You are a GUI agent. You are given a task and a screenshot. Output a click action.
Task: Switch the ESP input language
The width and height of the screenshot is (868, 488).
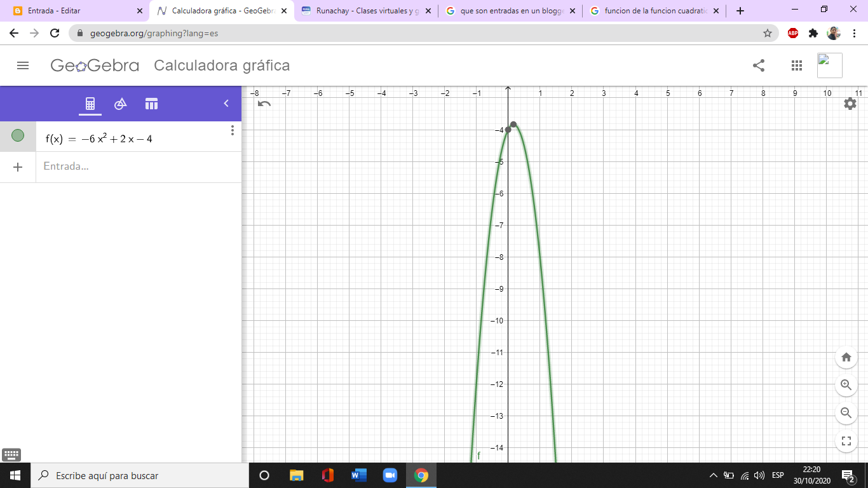point(778,475)
